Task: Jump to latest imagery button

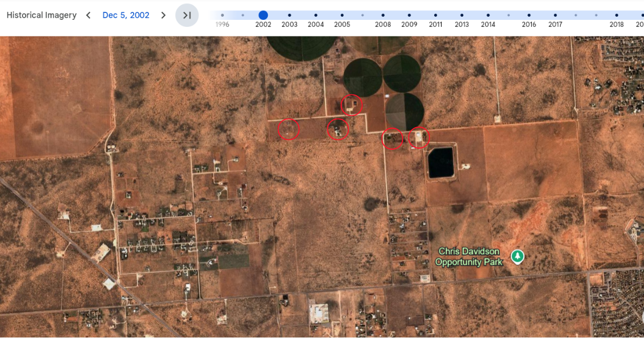Action: (187, 15)
